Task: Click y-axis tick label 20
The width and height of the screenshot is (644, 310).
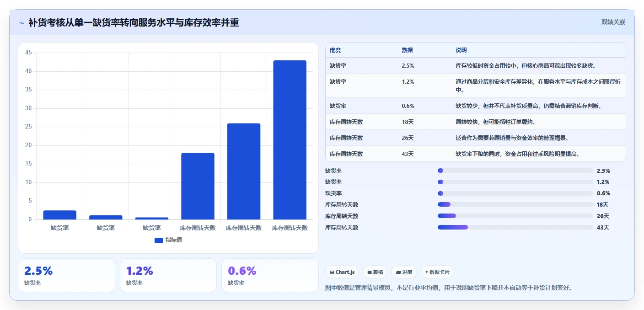Action: pos(28,145)
